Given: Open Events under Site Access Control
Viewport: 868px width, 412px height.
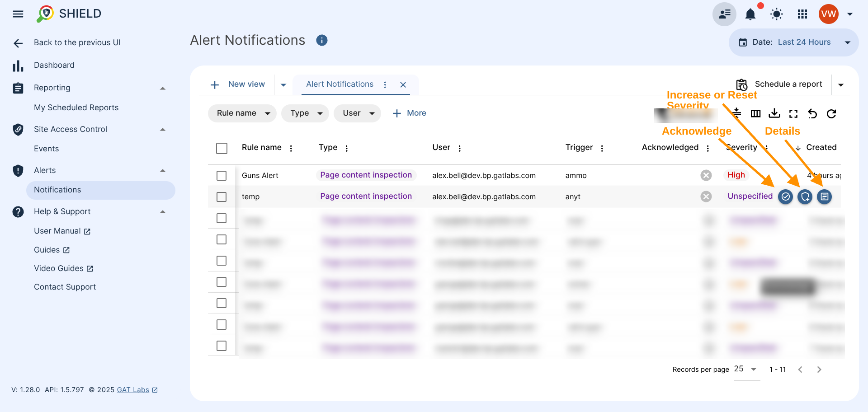Looking at the screenshot, I should point(47,149).
